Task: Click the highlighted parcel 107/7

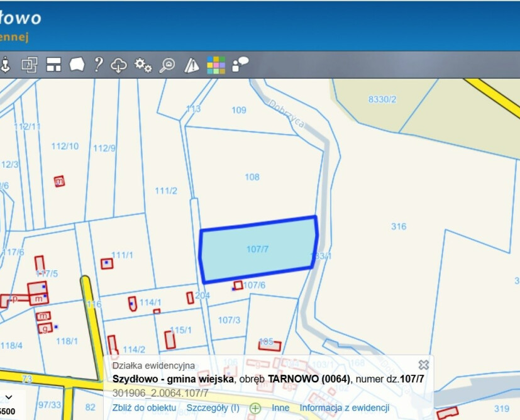Action: (258, 250)
